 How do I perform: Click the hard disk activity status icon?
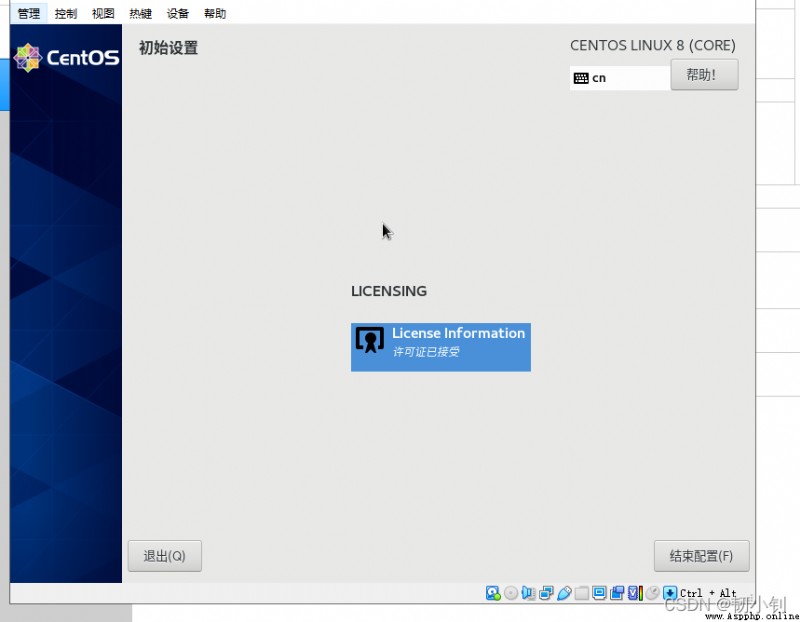(493, 593)
